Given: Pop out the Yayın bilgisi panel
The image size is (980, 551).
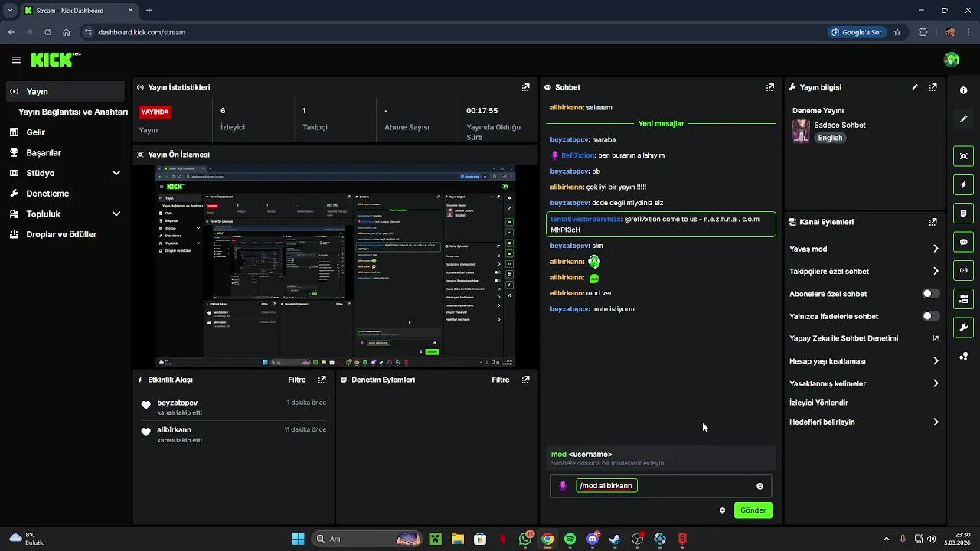Looking at the screenshot, I should [x=933, y=87].
